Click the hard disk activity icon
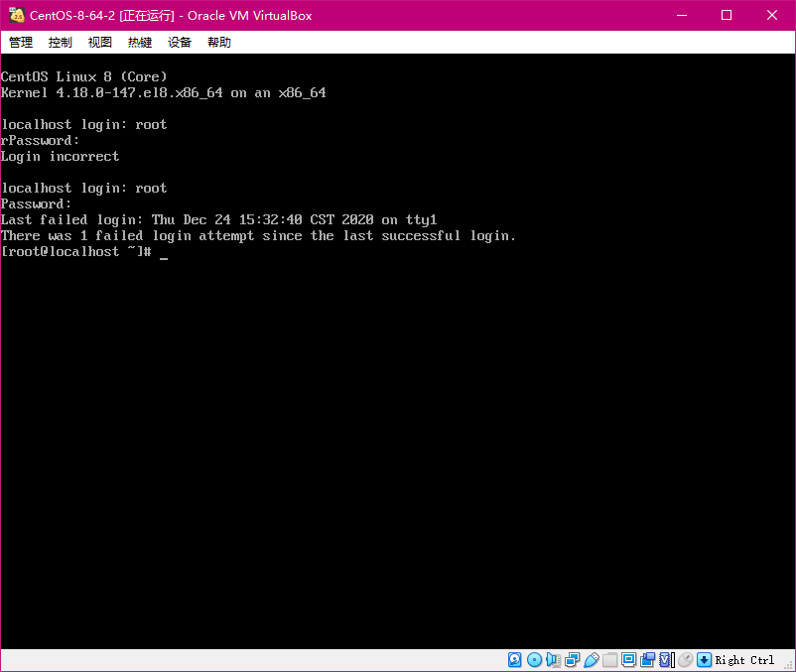Screen dimensions: 796x672 513,659
